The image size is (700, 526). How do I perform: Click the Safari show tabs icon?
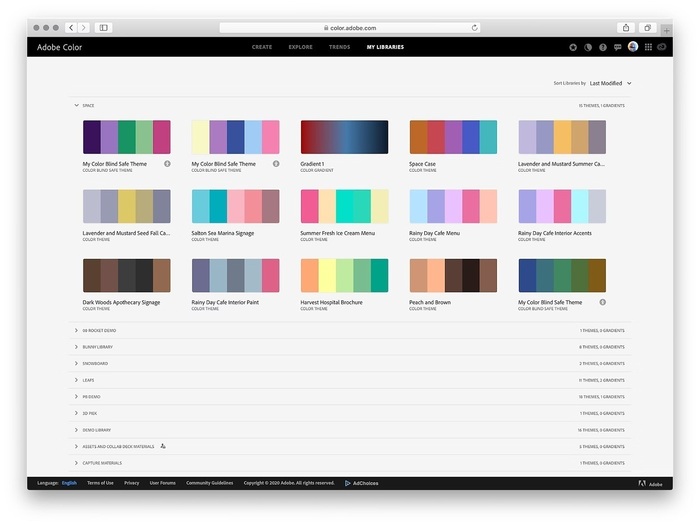[x=647, y=28]
